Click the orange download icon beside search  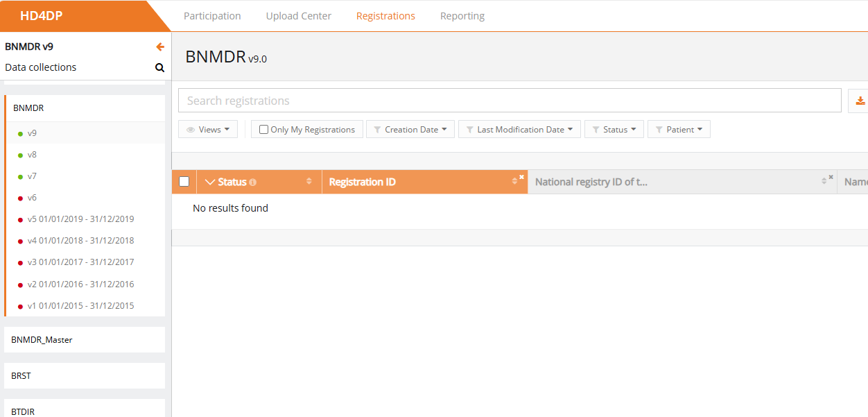pyautogui.click(x=860, y=101)
